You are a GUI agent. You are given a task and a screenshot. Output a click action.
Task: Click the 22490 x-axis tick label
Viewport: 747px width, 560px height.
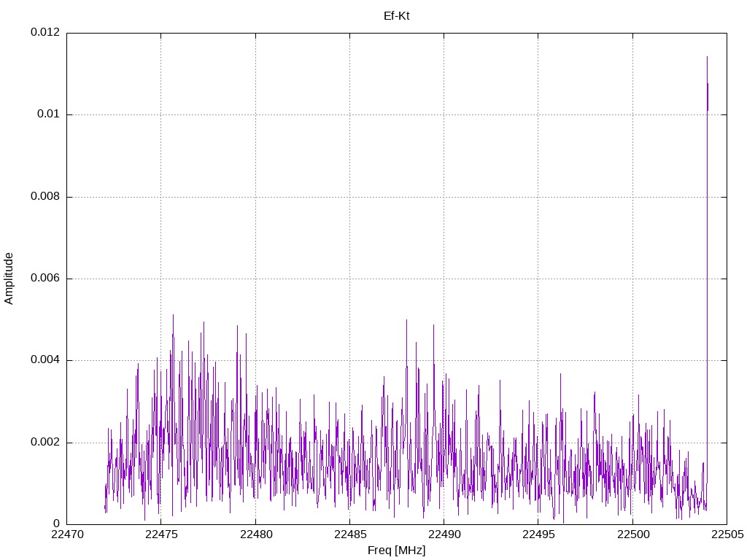[444, 534]
